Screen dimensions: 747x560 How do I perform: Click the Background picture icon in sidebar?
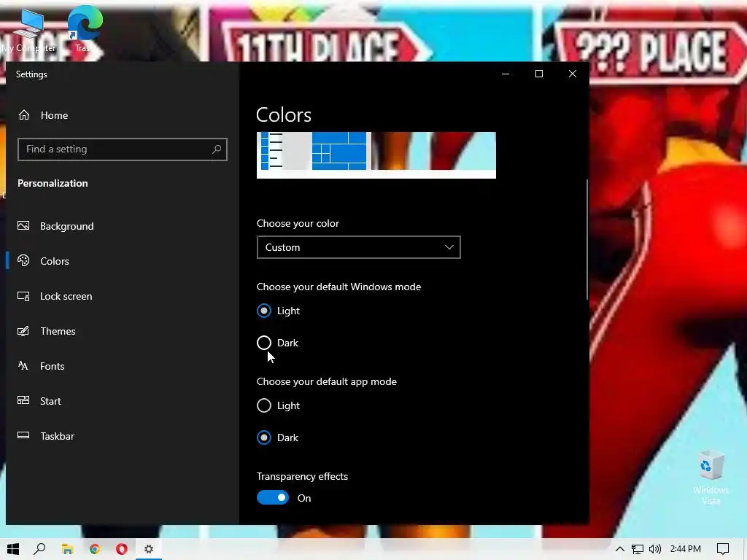(x=23, y=226)
